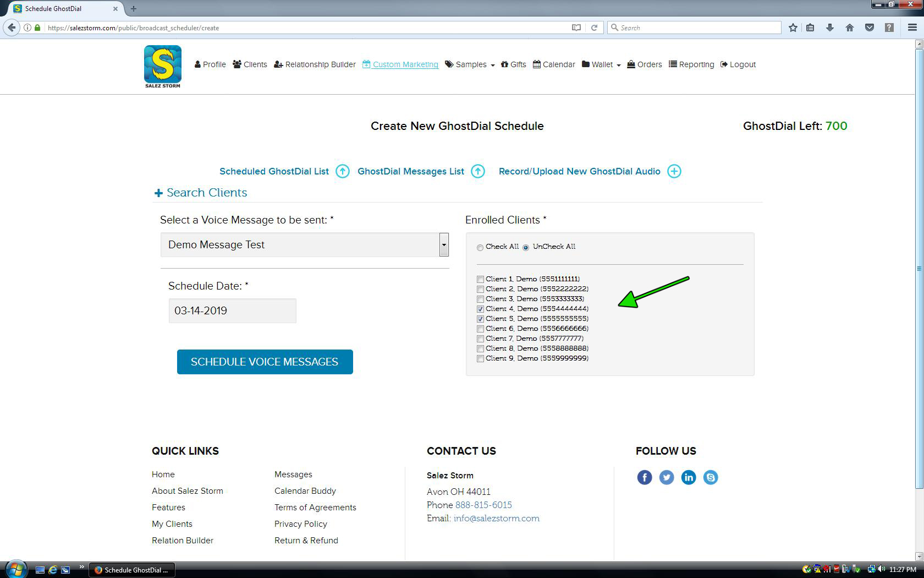Screen dimensions: 924x578
Task: Open the Privacy Policy link
Action: (300, 524)
